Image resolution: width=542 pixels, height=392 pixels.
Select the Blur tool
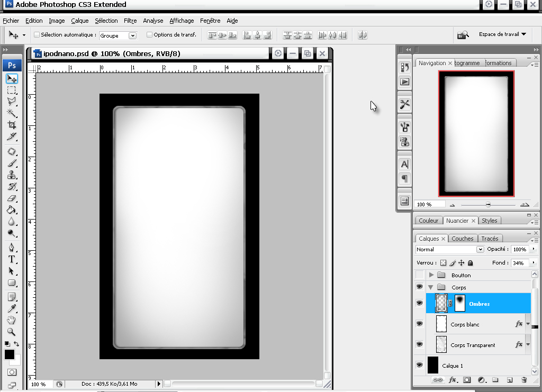point(12,221)
